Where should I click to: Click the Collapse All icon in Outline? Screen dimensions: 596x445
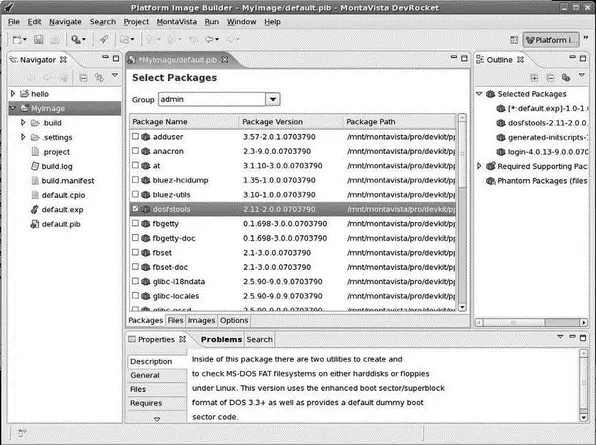click(550, 78)
